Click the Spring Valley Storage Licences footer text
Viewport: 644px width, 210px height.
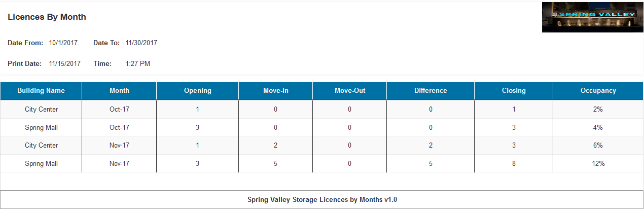pyautogui.click(x=322, y=200)
